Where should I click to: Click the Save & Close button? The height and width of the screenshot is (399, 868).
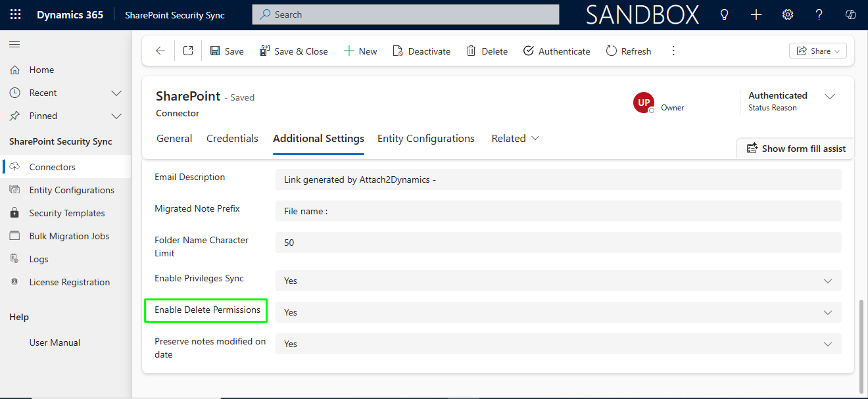coord(293,51)
